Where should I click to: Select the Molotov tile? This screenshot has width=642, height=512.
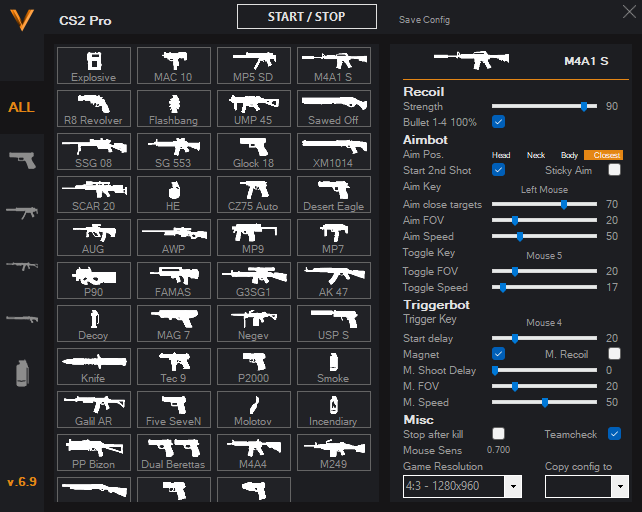click(253, 410)
